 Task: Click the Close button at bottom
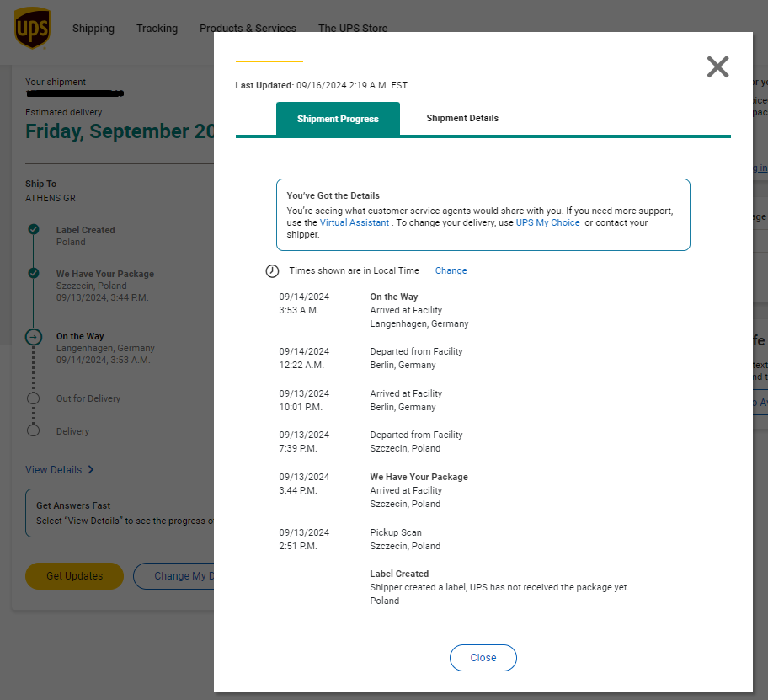[x=483, y=658]
